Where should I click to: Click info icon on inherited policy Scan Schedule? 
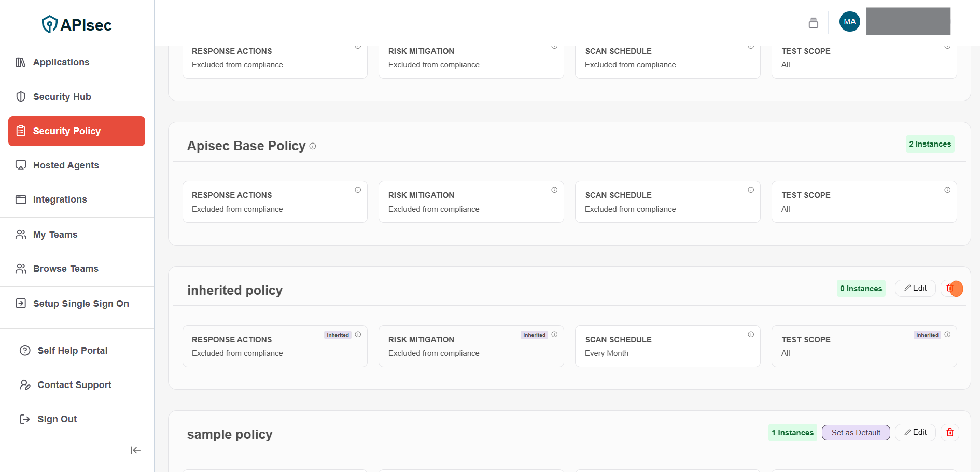pyautogui.click(x=750, y=335)
